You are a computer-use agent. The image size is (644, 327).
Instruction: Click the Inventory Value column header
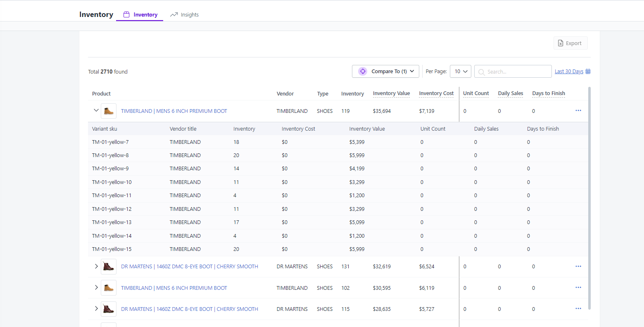pyautogui.click(x=391, y=93)
